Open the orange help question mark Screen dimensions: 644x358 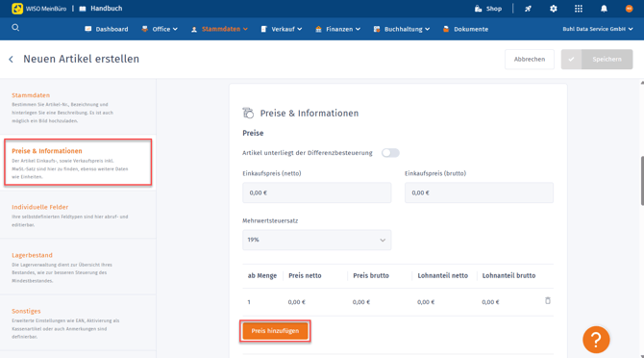[x=596, y=340]
